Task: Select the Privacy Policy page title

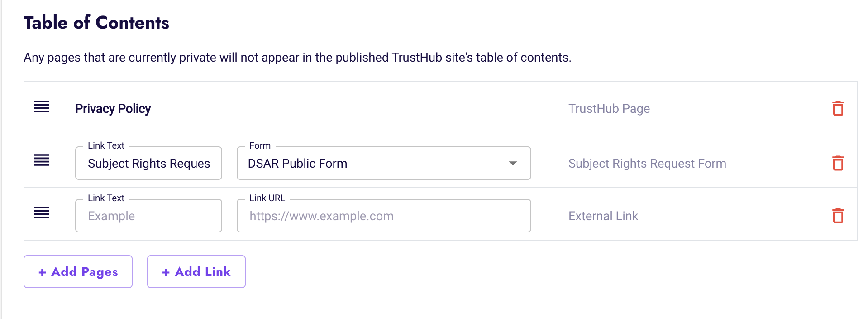Action: (x=113, y=109)
